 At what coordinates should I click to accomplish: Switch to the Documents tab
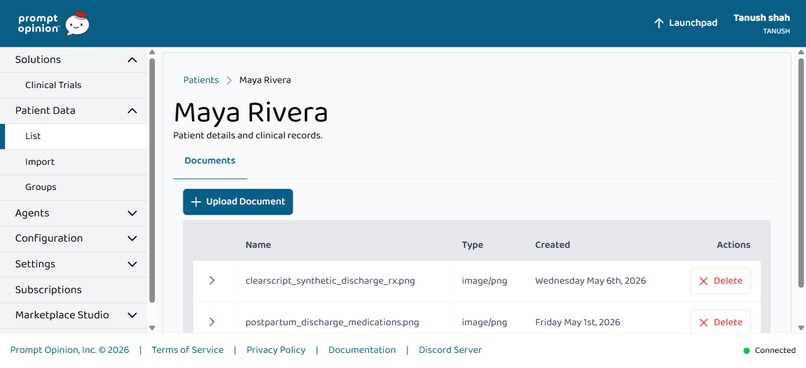210,161
